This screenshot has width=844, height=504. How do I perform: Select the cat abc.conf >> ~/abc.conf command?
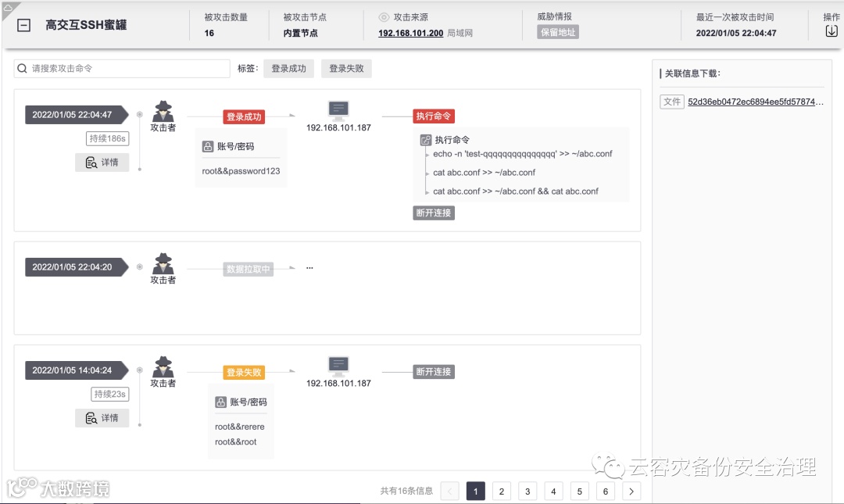coord(484,173)
